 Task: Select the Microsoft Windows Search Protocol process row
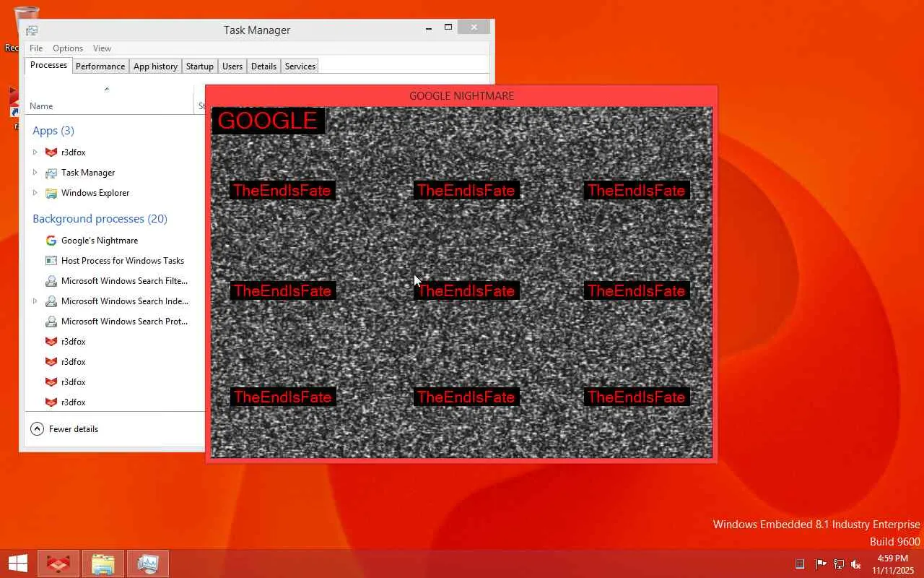(x=115, y=322)
